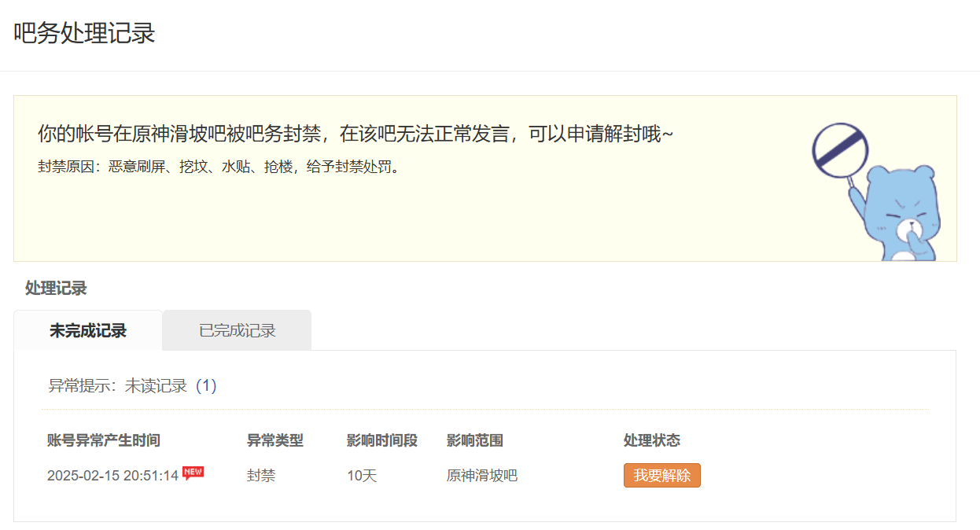Click the 封禁 type cell in row
The height and width of the screenshot is (530, 980).
pos(261,476)
